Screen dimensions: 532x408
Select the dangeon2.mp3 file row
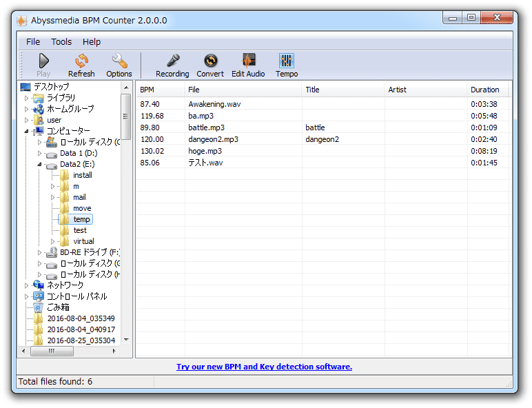click(x=324, y=139)
